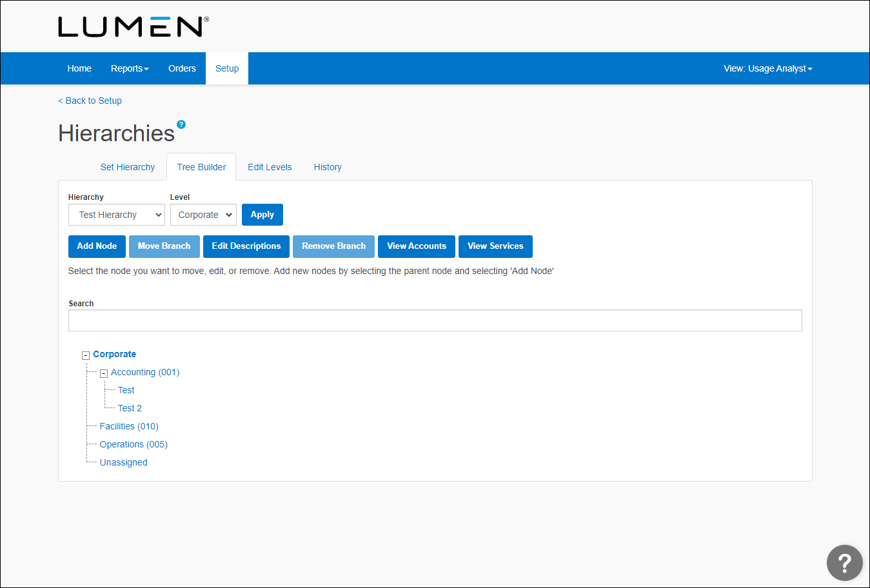Go to the Orders page

click(182, 68)
